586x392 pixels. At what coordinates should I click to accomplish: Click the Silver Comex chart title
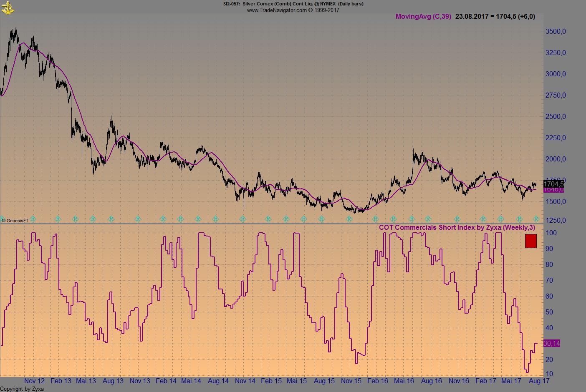click(293, 4)
